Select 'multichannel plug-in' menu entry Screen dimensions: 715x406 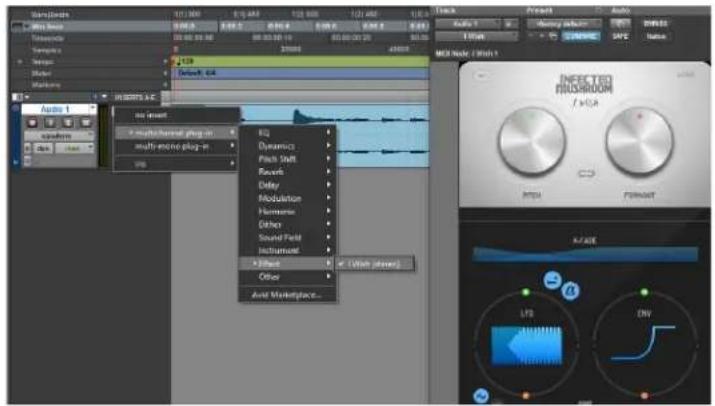coord(176,133)
